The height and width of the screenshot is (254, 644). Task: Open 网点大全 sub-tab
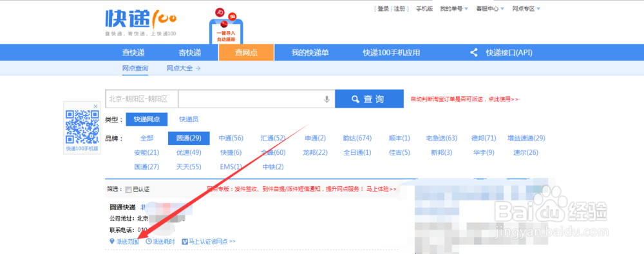tap(183, 68)
